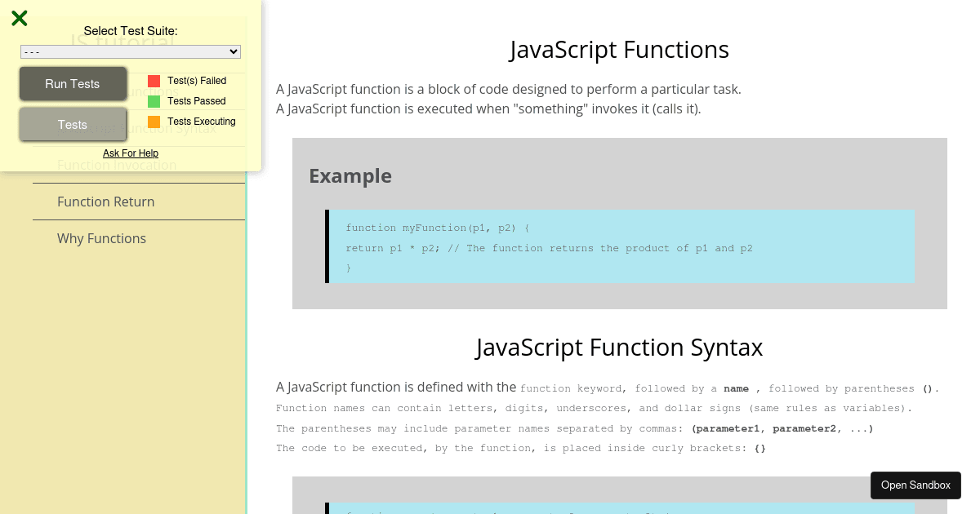Click the 'Test(s) Failed' legend label
The height and width of the screenshot is (514, 980).
197,81
